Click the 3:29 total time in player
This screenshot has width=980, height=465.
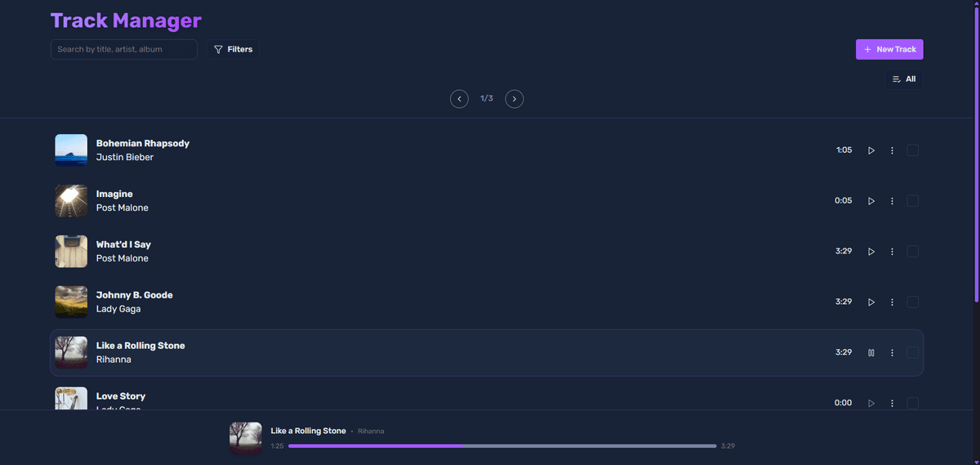click(x=728, y=446)
